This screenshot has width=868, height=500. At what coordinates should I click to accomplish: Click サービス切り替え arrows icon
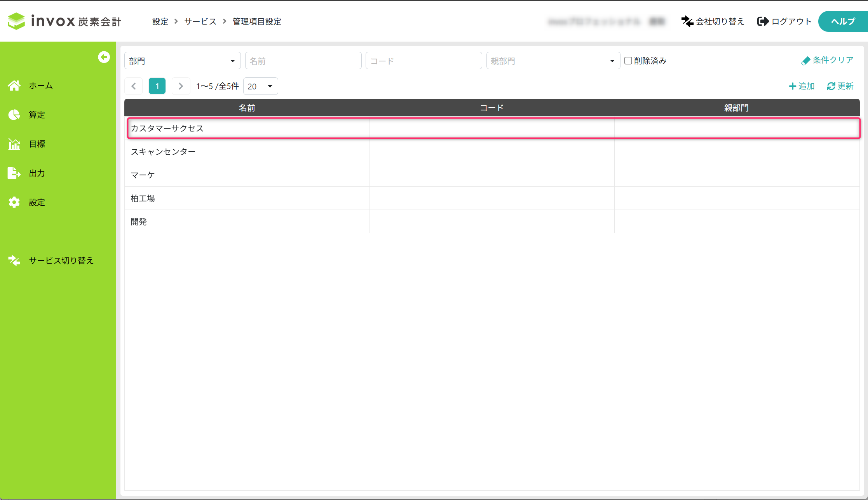14,260
